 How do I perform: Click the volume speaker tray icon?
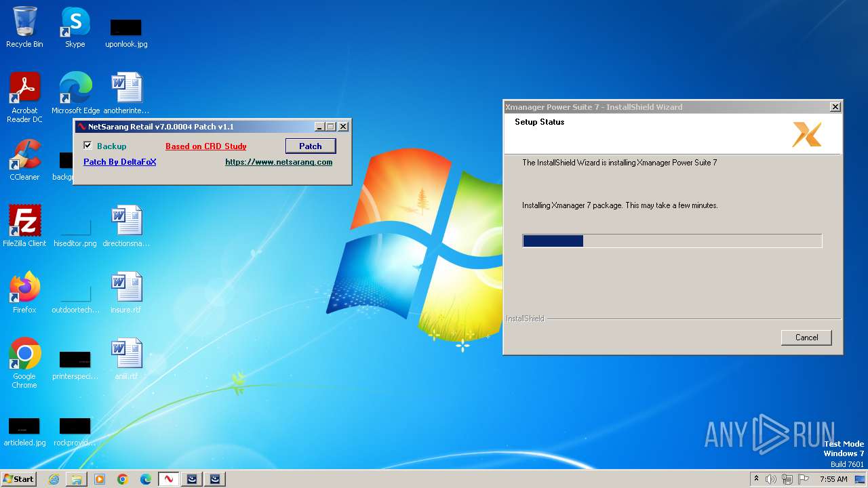tap(771, 479)
